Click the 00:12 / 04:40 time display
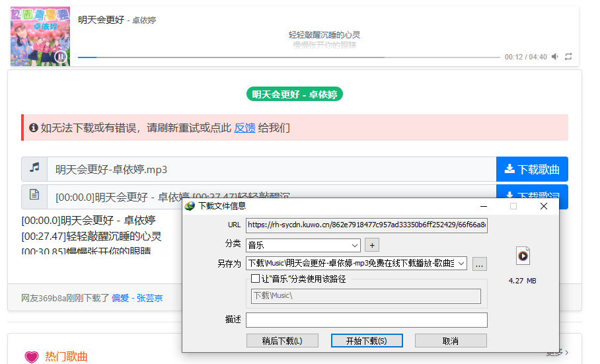The width and height of the screenshot is (600, 364). 525,57
